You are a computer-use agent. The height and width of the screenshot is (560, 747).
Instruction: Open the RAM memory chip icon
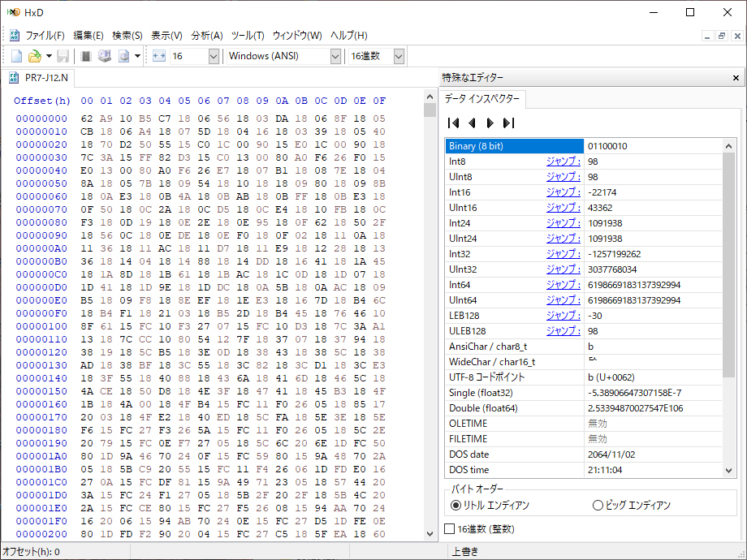click(86, 56)
